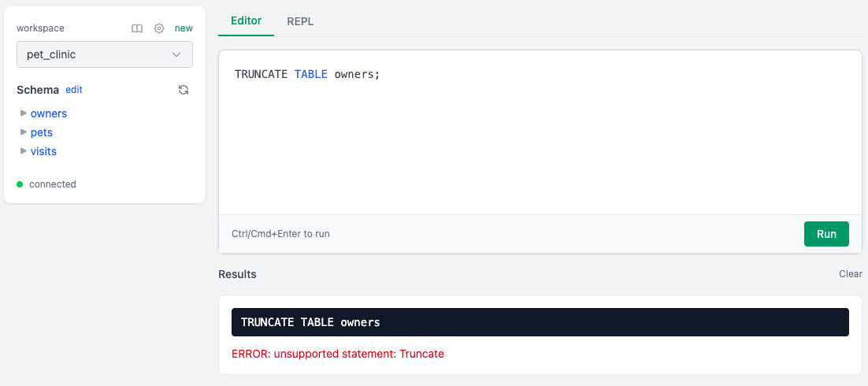868x386 pixels.
Task: Create a new workspace
Action: click(184, 28)
